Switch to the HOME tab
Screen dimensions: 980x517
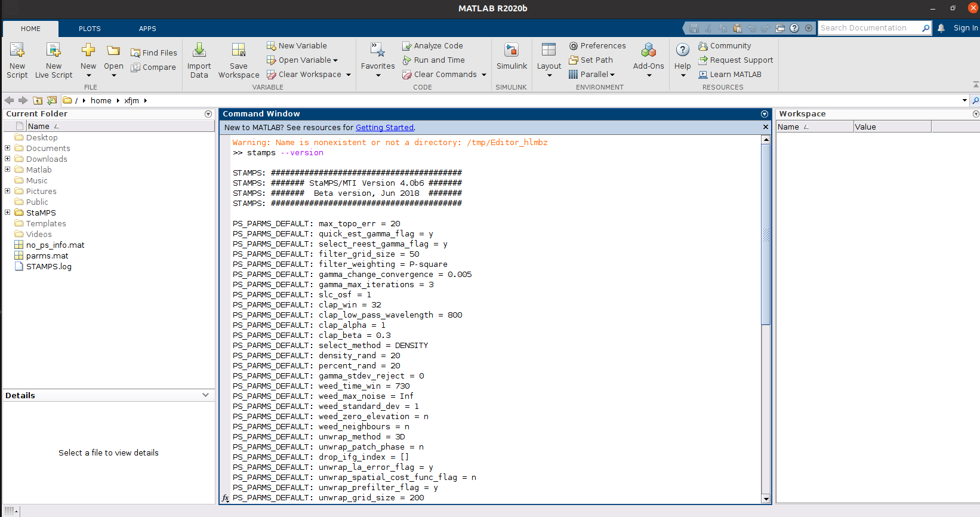tap(31, 29)
